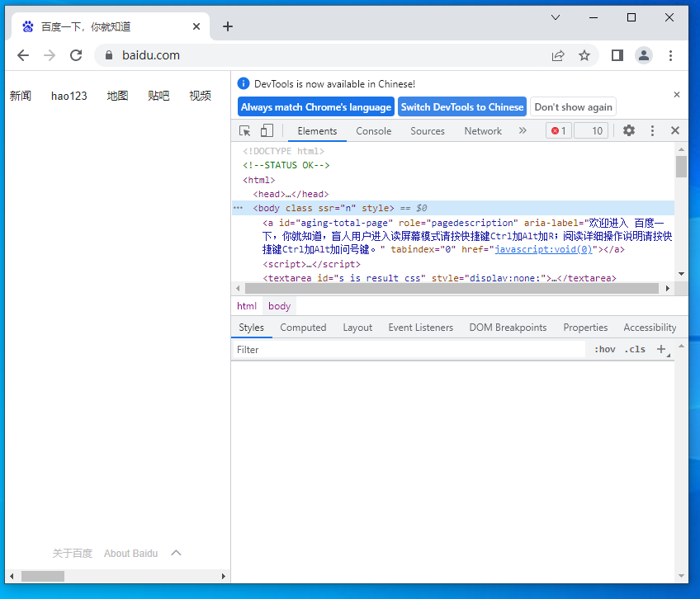
Task: Open the Chrome profile avatar
Action: click(644, 55)
